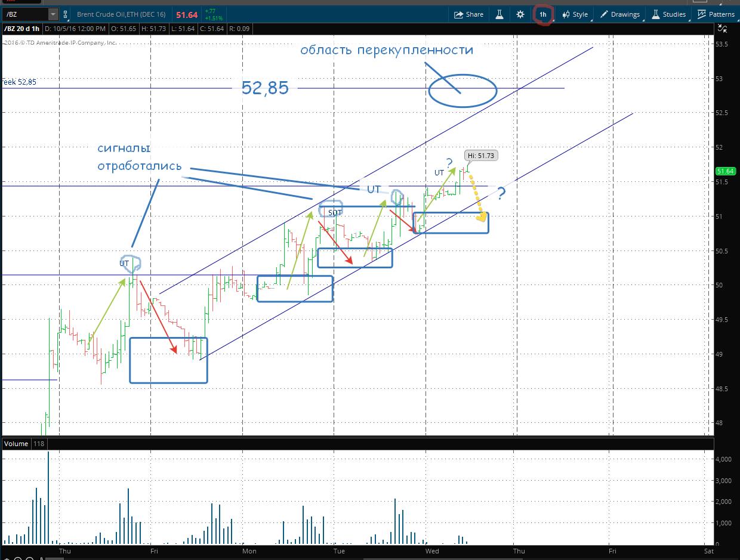
Task: Click the Wed label on time axis
Action: coord(432,551)
